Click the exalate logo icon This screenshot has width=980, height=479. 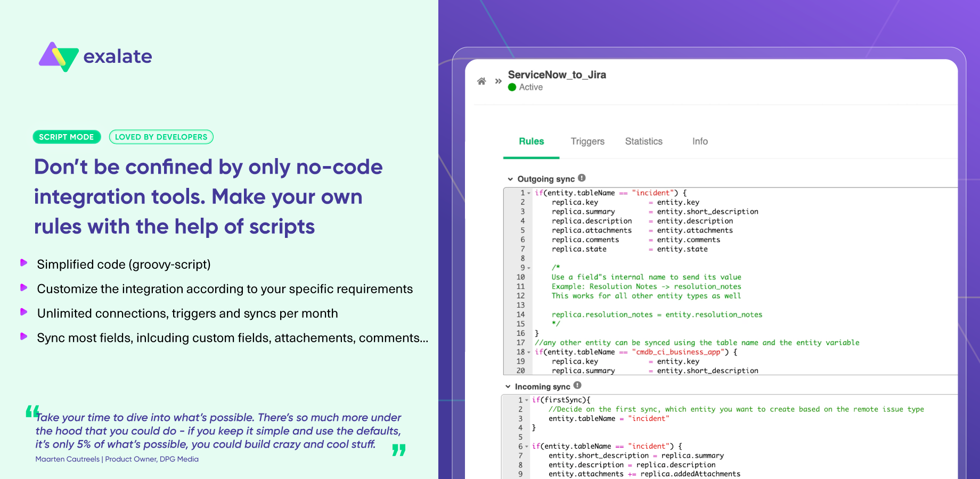click(59, 56)
